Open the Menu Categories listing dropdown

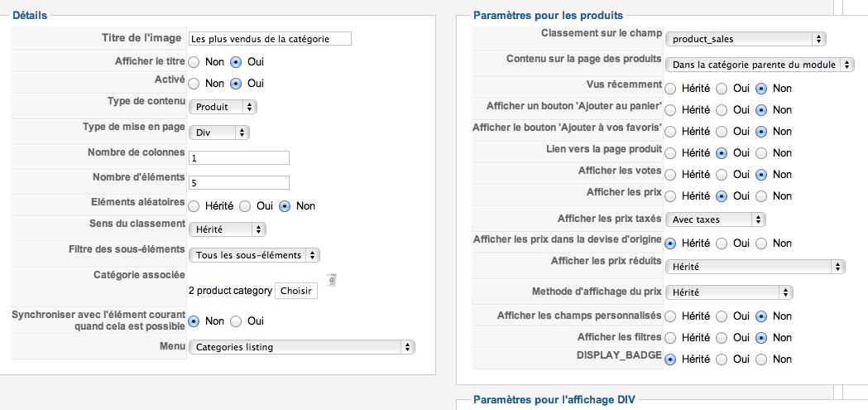tap(302, 347)
